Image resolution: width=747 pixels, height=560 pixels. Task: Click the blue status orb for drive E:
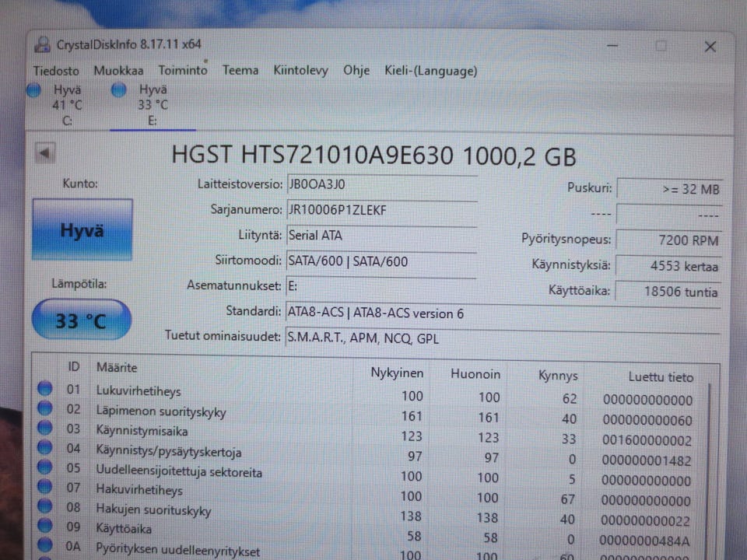coord(118,89)
